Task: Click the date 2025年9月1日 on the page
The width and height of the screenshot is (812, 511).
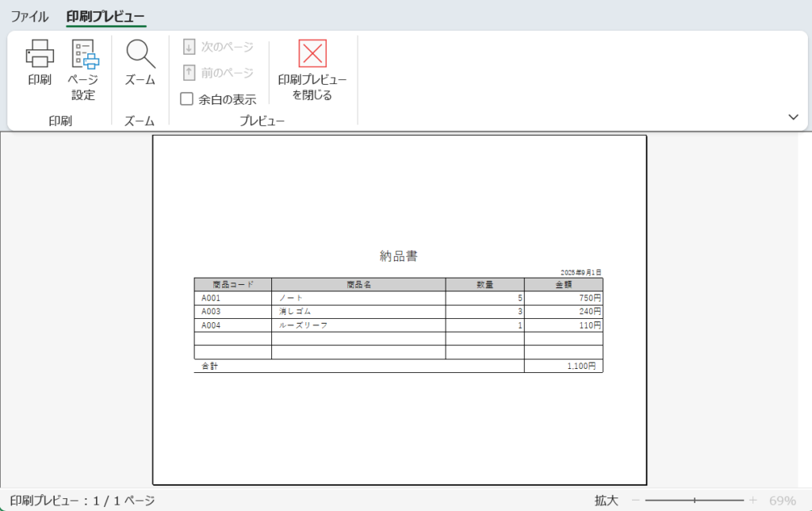Action: (x=581, y=272)
